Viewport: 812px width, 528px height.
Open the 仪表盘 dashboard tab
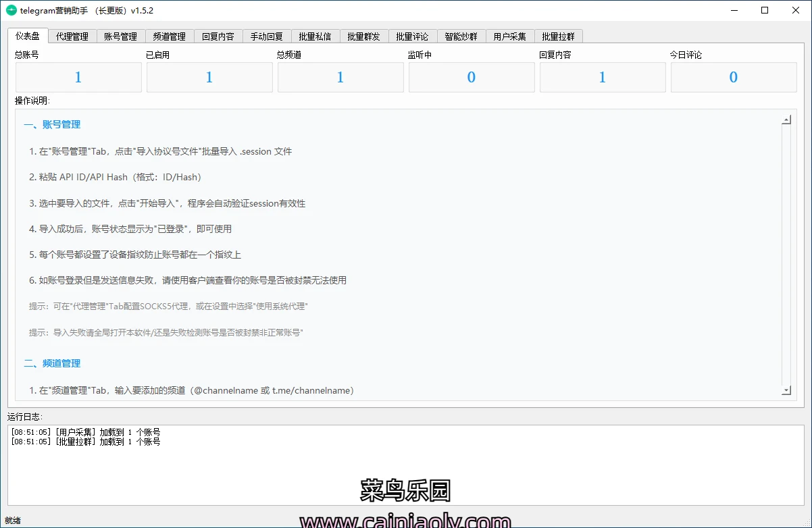(28, 36)
